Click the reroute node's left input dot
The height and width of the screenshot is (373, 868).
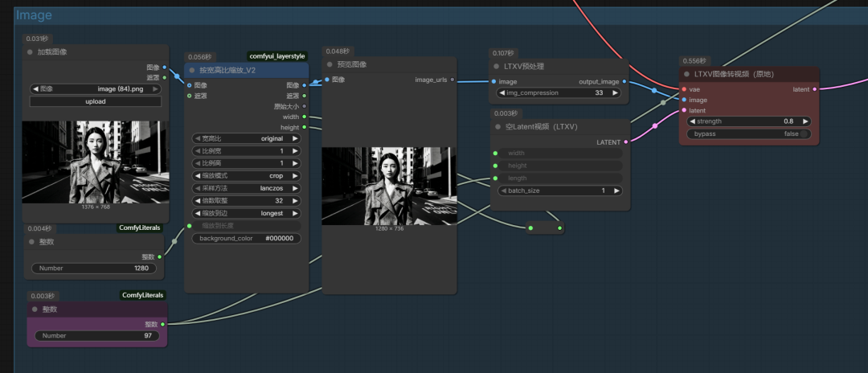[x=530, y=228]
